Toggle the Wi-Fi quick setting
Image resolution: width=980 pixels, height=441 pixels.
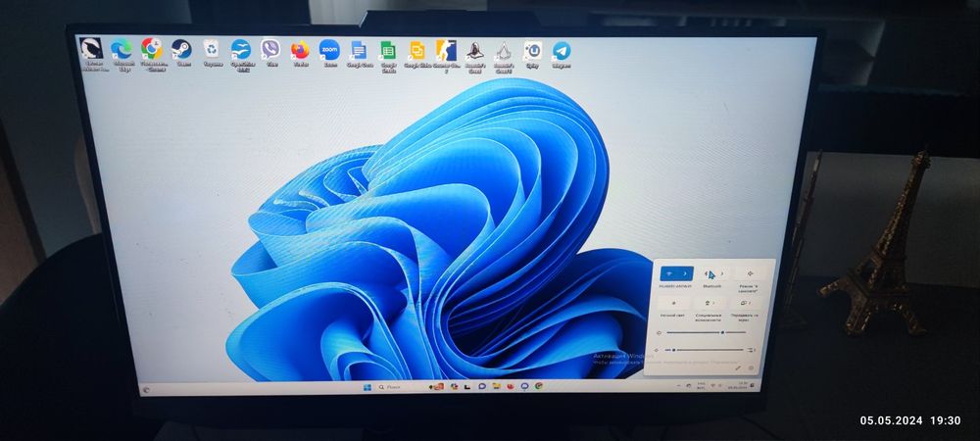[669, 273]
